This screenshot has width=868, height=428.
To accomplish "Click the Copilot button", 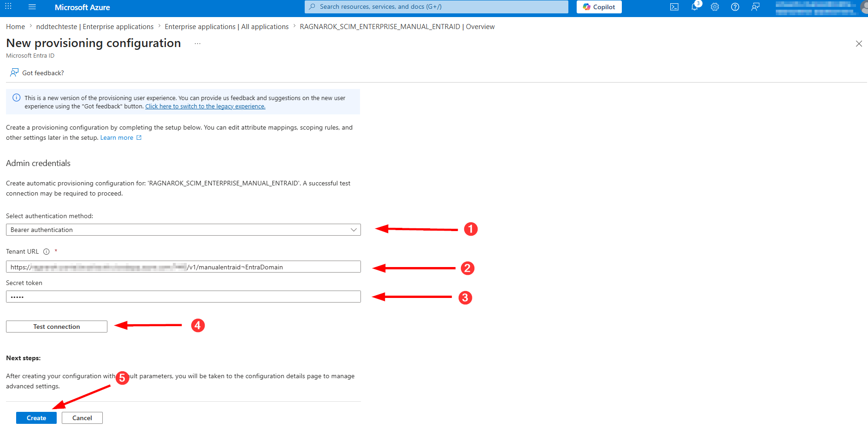I will pyautogui.click(x=599, y=7).
